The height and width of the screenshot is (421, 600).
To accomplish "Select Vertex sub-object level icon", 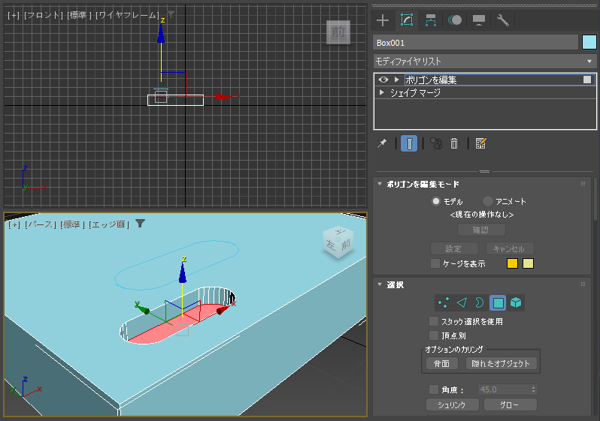I will point(443,302).
